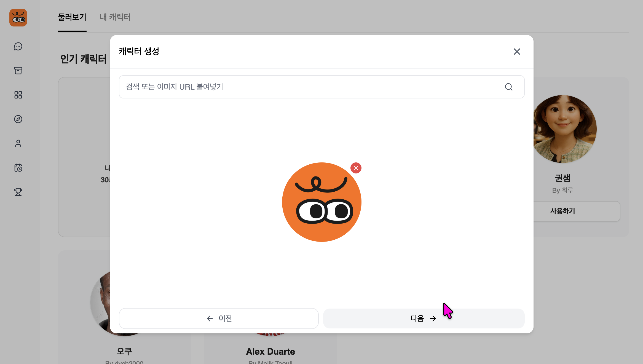Open the compass explore icon
Screen dimensions: 643x364
click(x=18, y=119)
